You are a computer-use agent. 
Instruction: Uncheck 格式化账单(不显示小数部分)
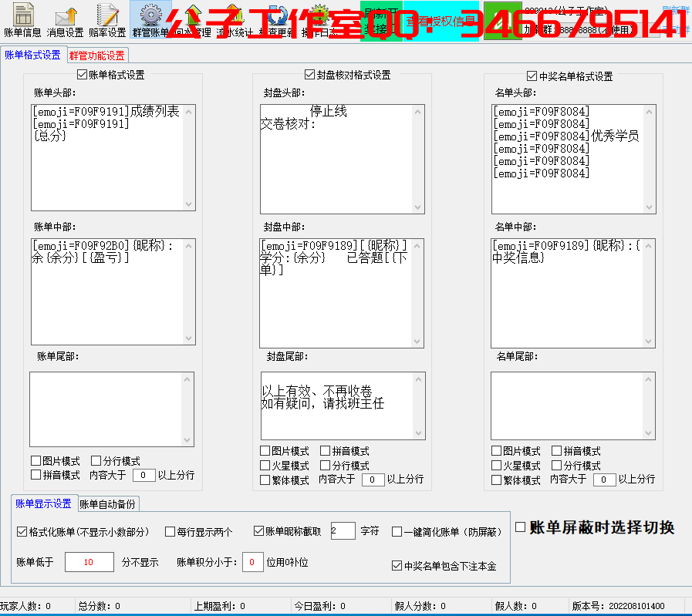coord(22,532)
